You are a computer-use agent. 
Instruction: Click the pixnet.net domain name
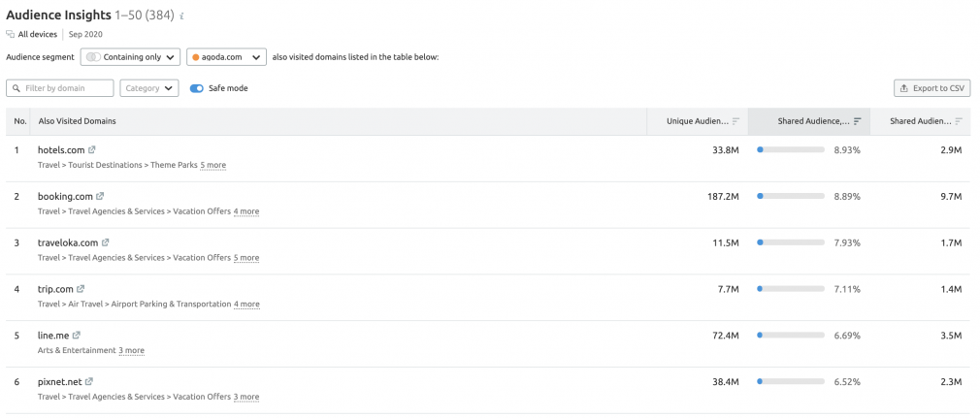click(x=60, y=382)
